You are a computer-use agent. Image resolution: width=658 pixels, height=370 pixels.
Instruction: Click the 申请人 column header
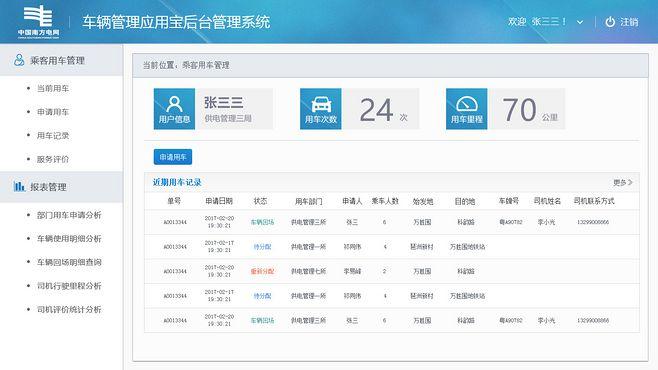click(352, 201)
